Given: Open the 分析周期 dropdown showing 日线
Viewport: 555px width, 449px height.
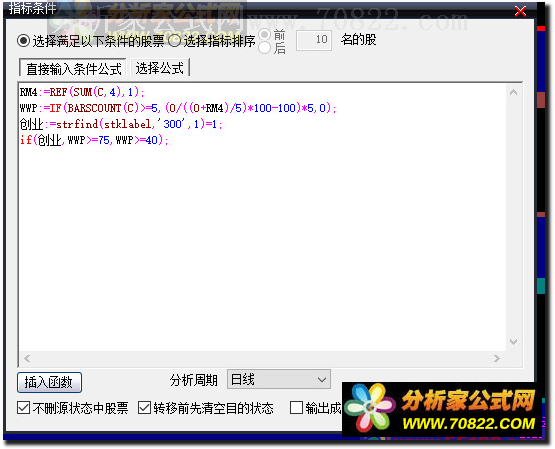Looking at the screenshot, I should tap(279, 379).
